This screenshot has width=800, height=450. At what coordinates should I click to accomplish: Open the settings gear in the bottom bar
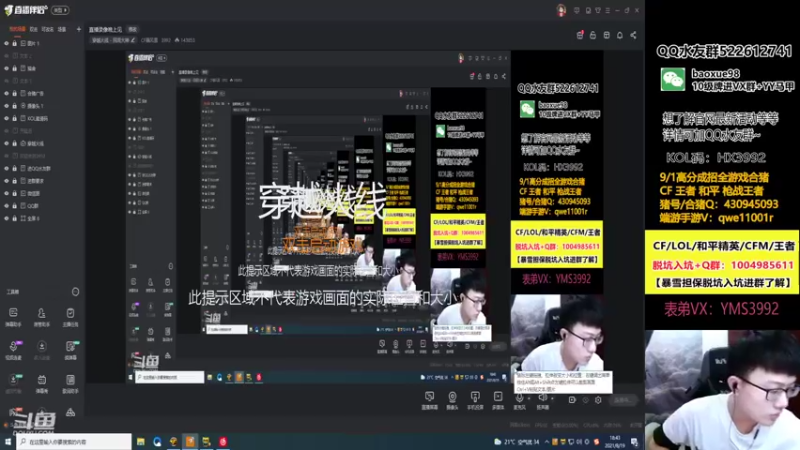coord(598,400)
